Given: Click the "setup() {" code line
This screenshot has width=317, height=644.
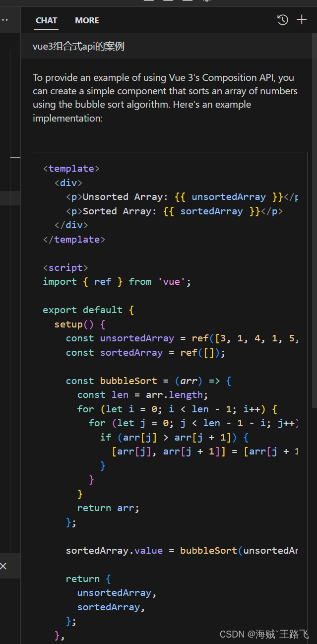Looking at the screenshot, I should (x=80, y=324).
